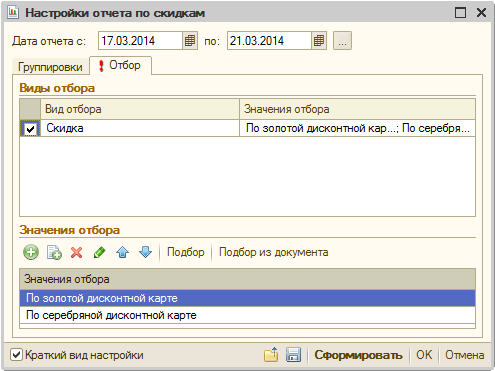Click the Подбор из документа button

point(273,252)
